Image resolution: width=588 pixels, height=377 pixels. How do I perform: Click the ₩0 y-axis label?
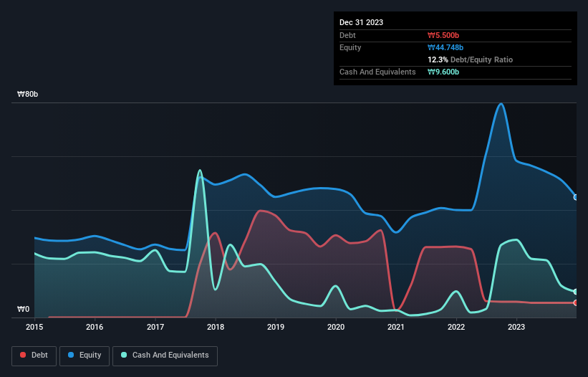23,309
